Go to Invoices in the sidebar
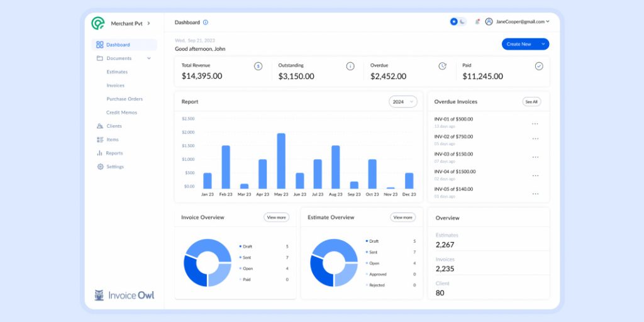The height and width of the screenshot is (322, 644). coord(115,86)
